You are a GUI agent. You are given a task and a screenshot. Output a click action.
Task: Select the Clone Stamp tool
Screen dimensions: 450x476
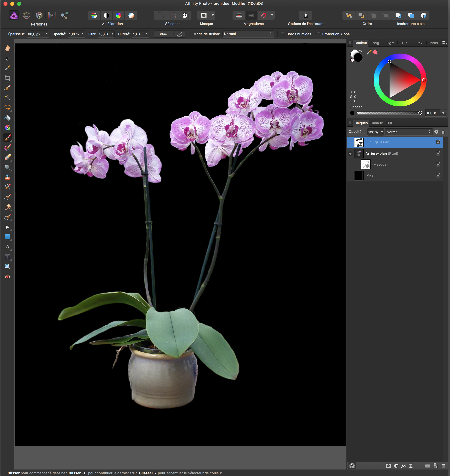7,177
